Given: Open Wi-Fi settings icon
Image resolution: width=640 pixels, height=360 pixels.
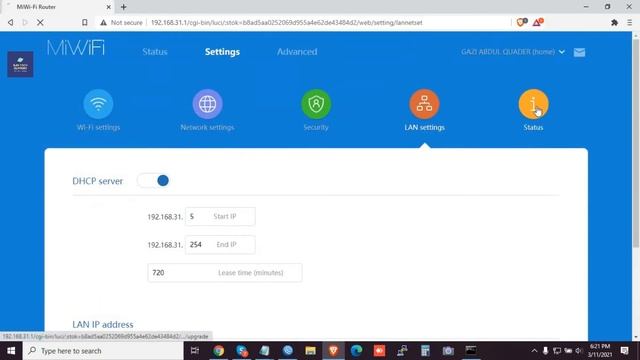Looking at the screenshot, I should [x=98, y=104].
